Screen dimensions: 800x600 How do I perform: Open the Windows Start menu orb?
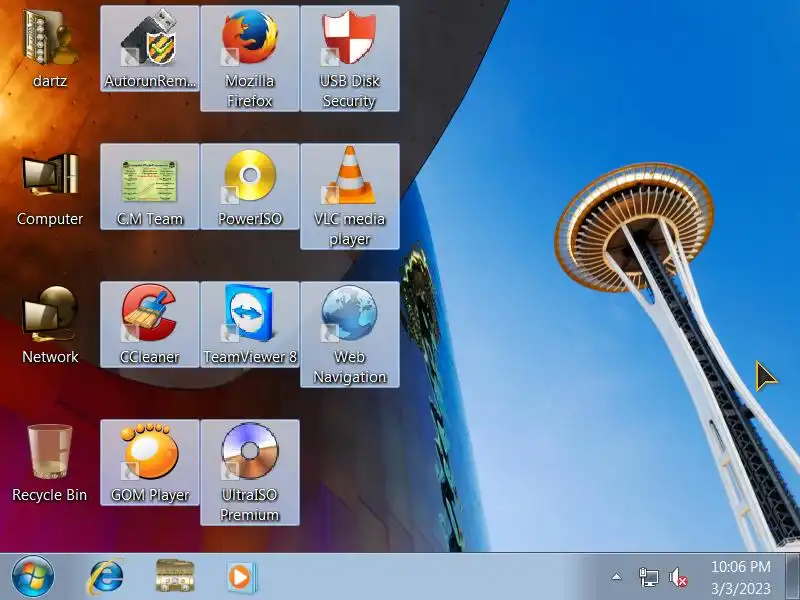[33, 577]
